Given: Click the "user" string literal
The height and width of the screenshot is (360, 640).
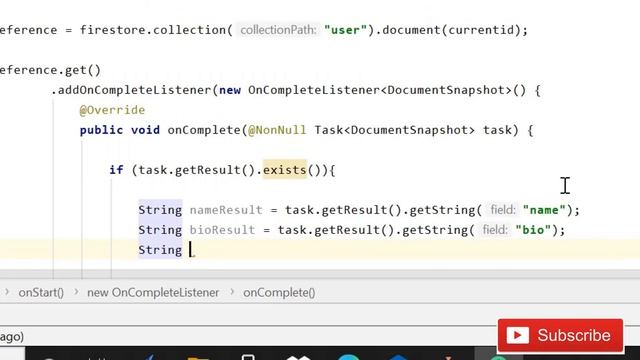Looking at the screenshot, I should click(345, 30).
